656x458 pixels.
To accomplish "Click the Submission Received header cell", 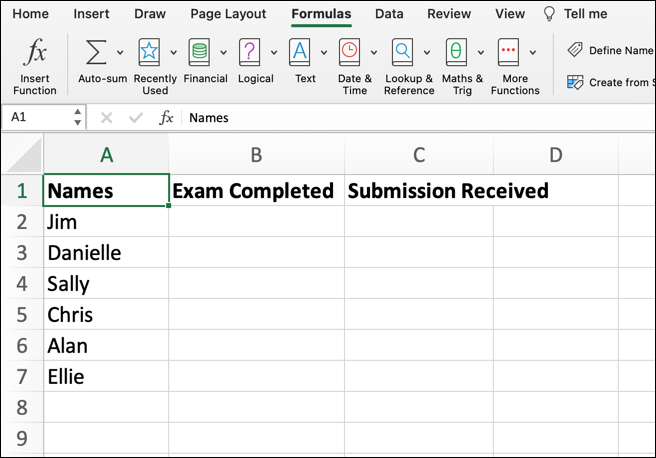I will click(x=419, y=190).
